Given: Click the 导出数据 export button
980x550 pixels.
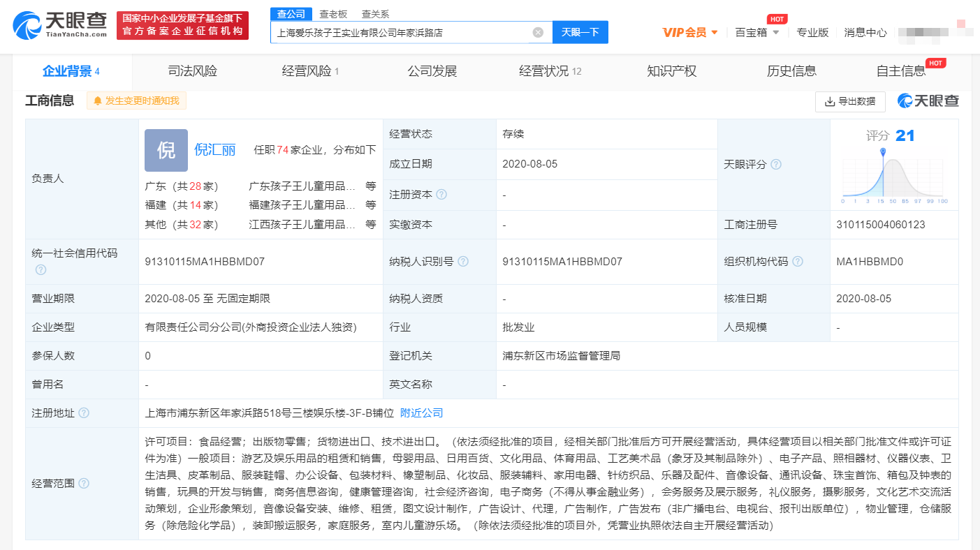Looking at the screenshot, I should [850, 101].
